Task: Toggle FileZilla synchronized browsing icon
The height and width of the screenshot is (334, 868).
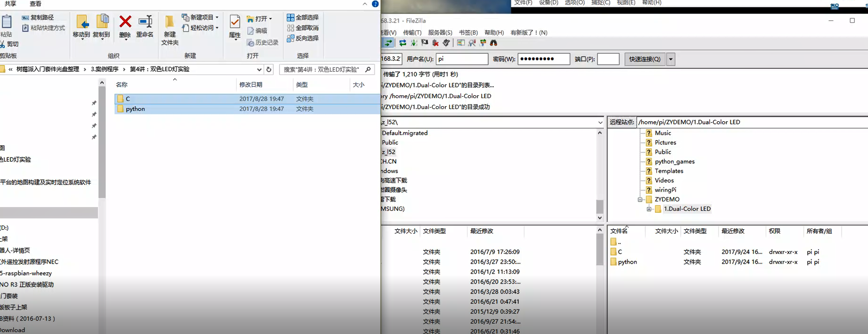Action: pyautogui.click(x=483, y=43)
